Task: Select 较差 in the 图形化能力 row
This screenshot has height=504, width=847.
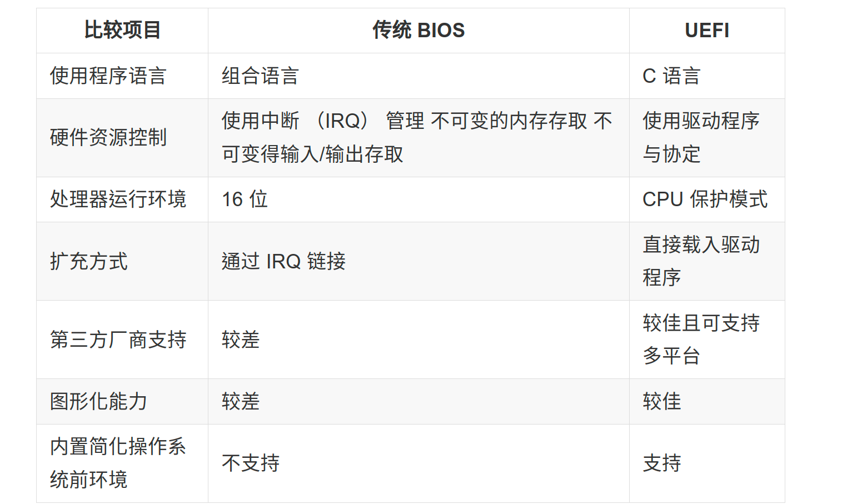Action: (x=241, y=401)
